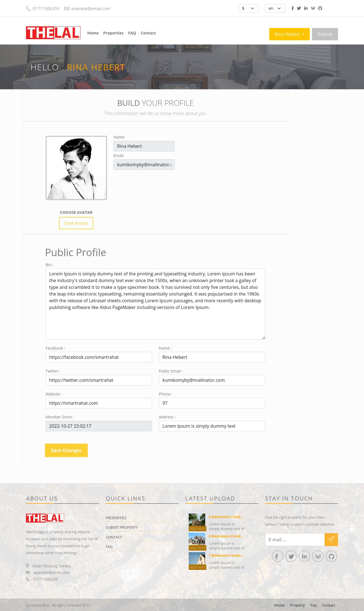Image resolution: width=364 pixels, height=611 pixels.
Task: Click the Save Avatar button
Action: [x=76, y=223]
